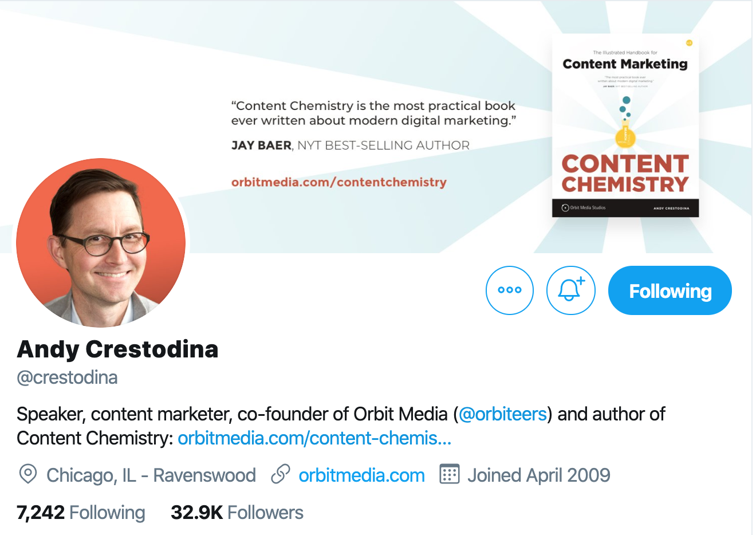The height and width of the screenshot is (535, 756).
Task: Unfollow by clicking the Following button
Action: tap(669, 290)
